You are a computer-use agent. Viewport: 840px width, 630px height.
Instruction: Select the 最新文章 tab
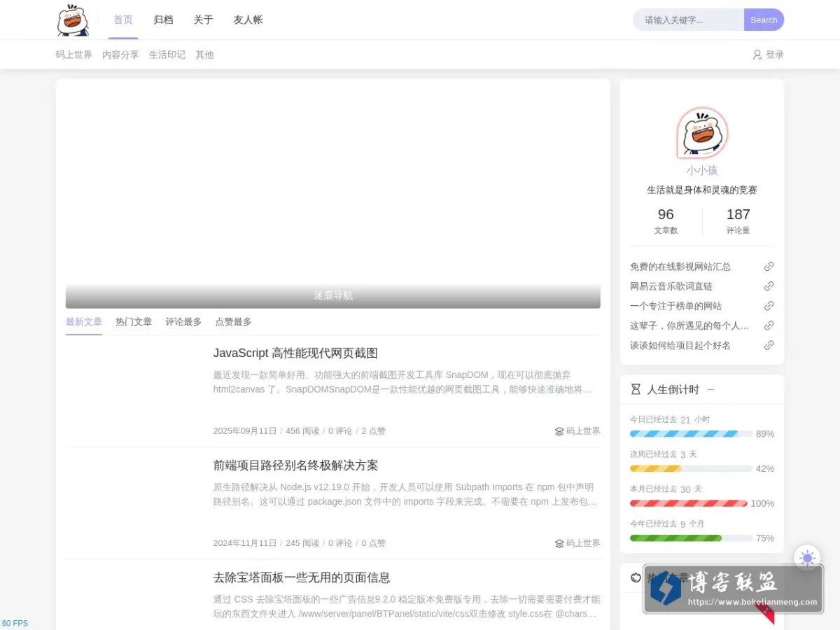coord(84,322)
